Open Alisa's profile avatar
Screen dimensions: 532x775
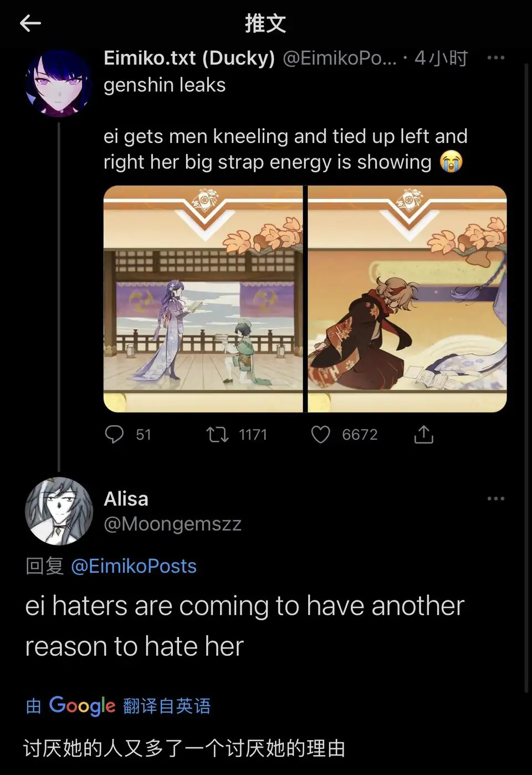click(x=59, y=511)
